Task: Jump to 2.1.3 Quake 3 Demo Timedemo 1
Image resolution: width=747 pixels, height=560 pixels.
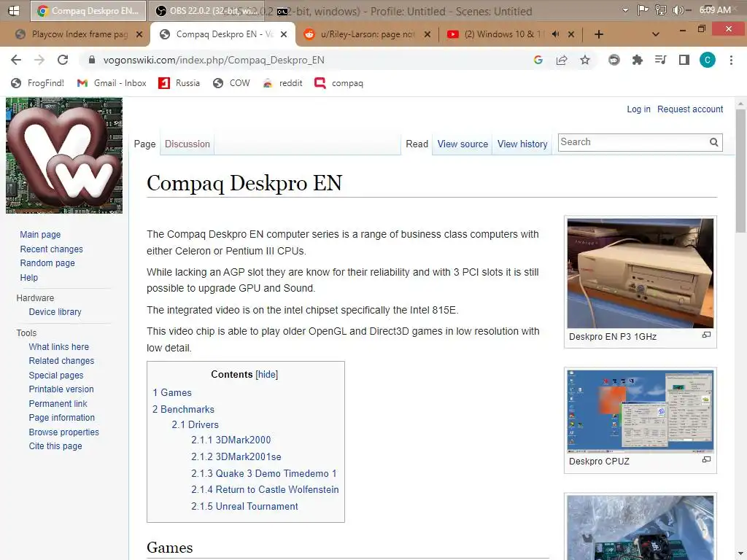Action: (264, 473)
